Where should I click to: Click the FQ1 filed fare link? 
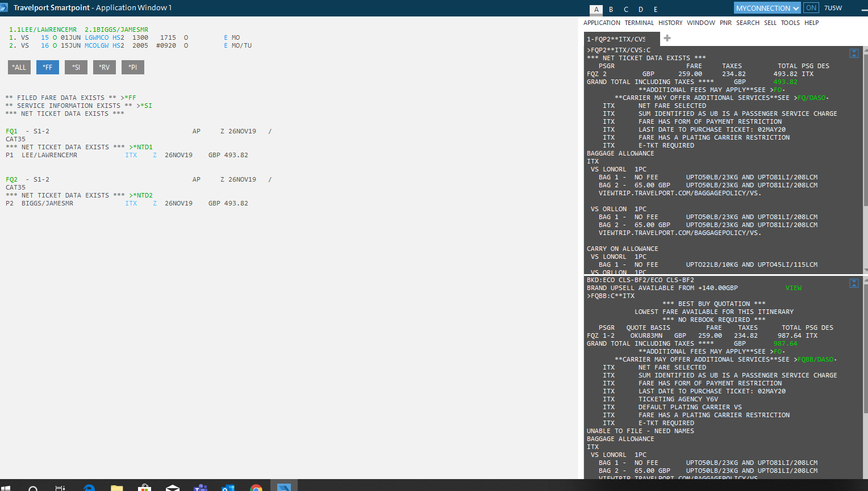11,131
